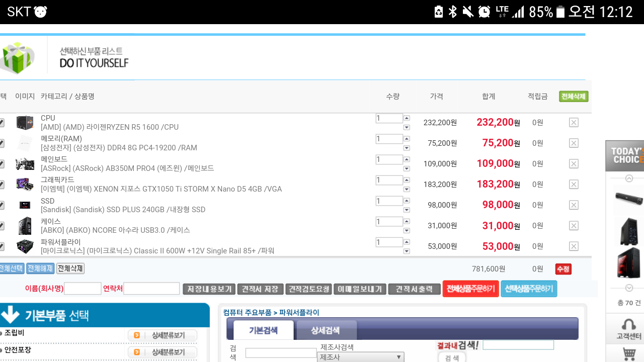
Task: Toggle the checkbox for 메인보드 row
Action: tap(2, 164)
